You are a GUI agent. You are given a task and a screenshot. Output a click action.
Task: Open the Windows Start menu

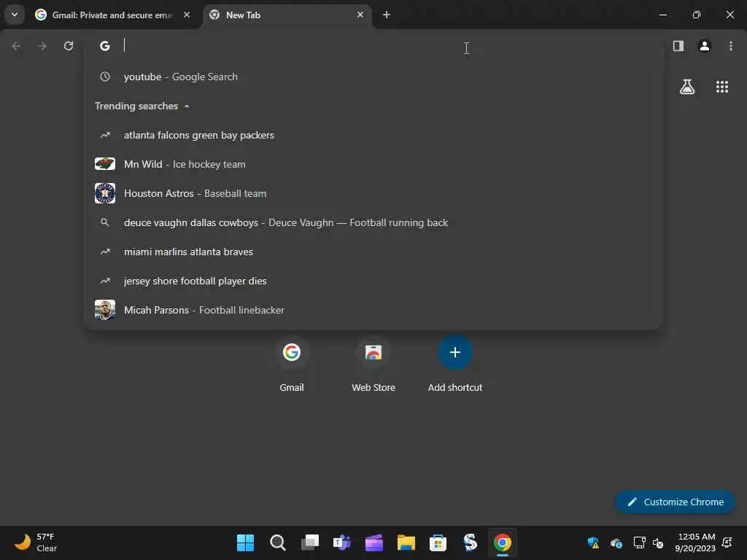245,542
